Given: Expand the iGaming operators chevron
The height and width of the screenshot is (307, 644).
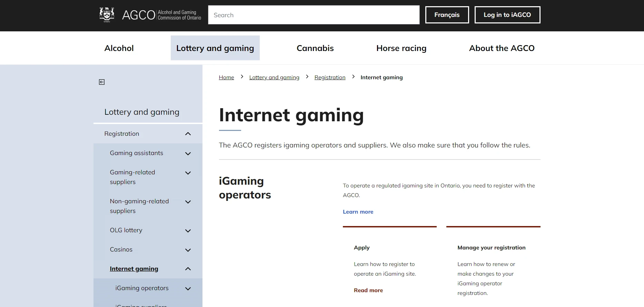Looking at the screenshot, I should (188, 288).
